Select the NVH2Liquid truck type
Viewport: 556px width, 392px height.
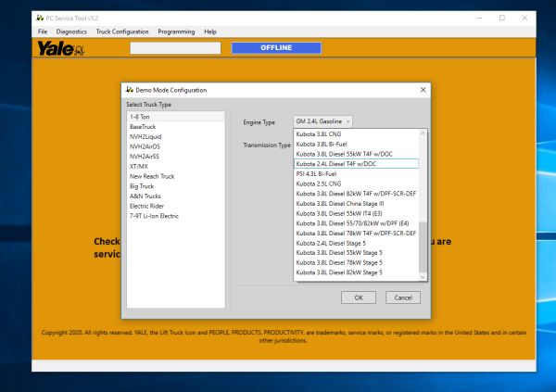pos(176,136)
